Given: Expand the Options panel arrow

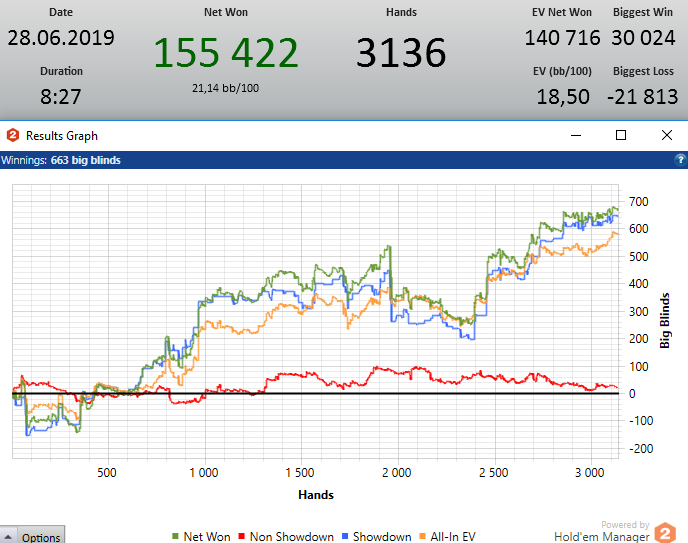Looking at the screenshot, I should point(8,537).
